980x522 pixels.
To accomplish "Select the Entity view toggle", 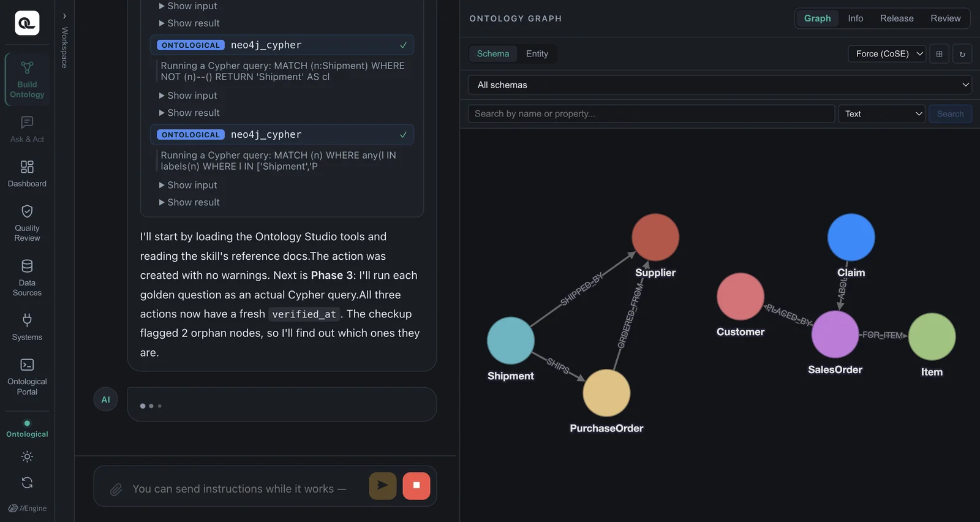I will (x=537, y=54).
